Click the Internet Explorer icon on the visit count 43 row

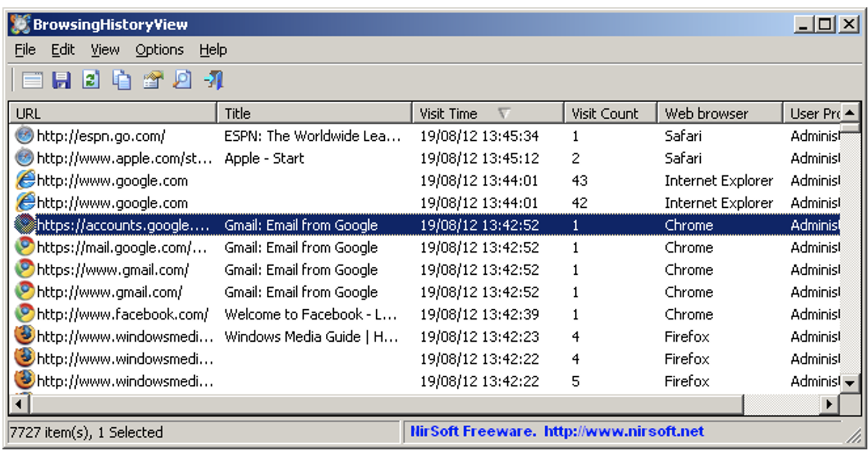pyautogui.click(x=25, y=180)
